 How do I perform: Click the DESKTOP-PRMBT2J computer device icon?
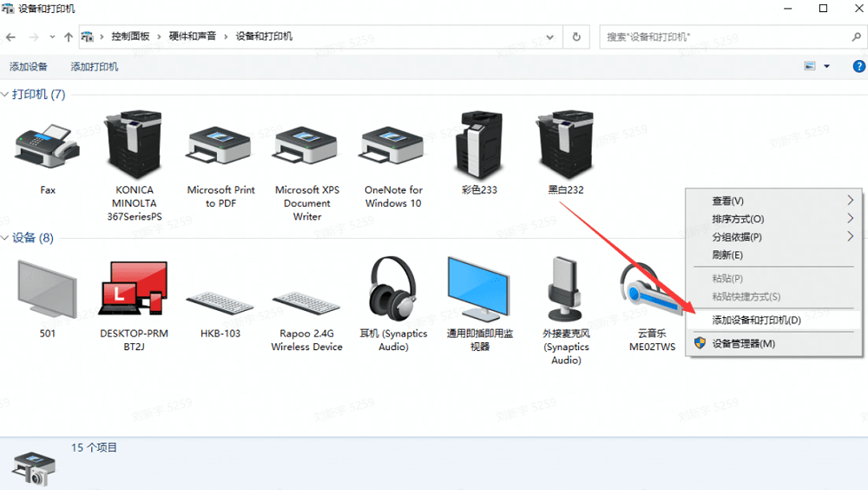(x=134, y=290)
